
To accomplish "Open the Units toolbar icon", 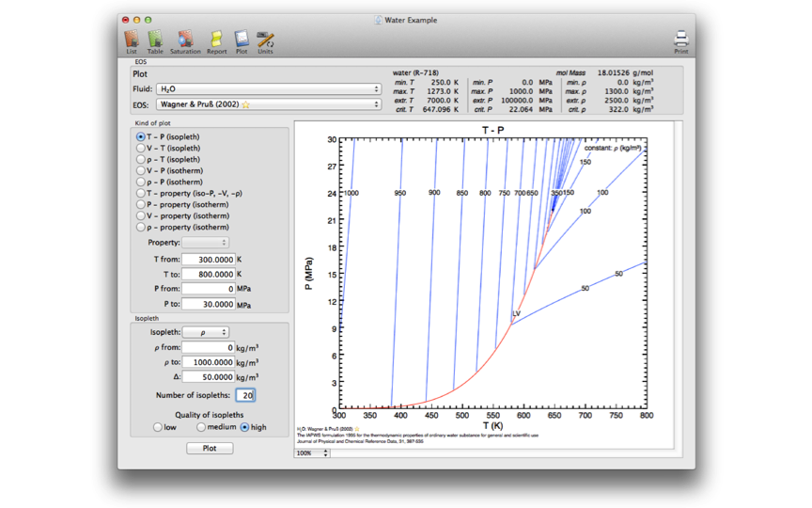I will pyautogui.click(x=265, y=40).
